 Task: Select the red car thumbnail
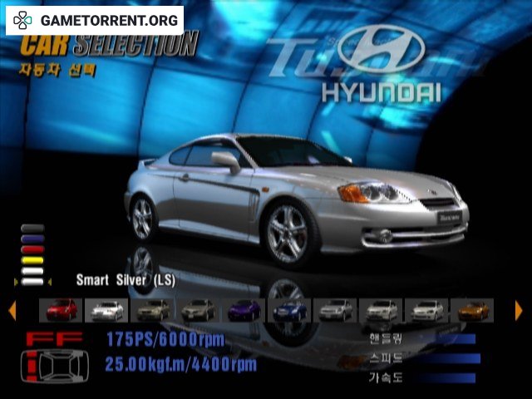tap(61, 310)
